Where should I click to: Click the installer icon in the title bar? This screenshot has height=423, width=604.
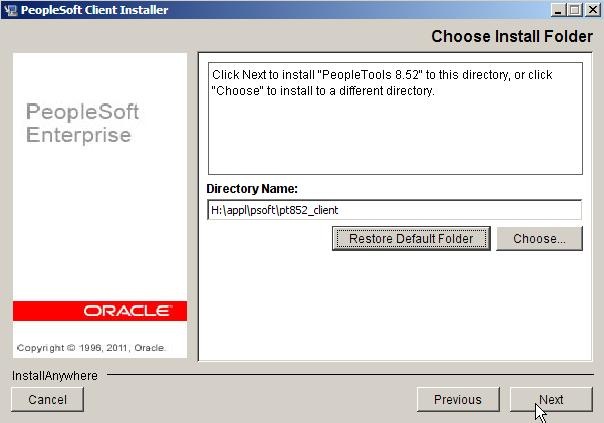point(10,10)
